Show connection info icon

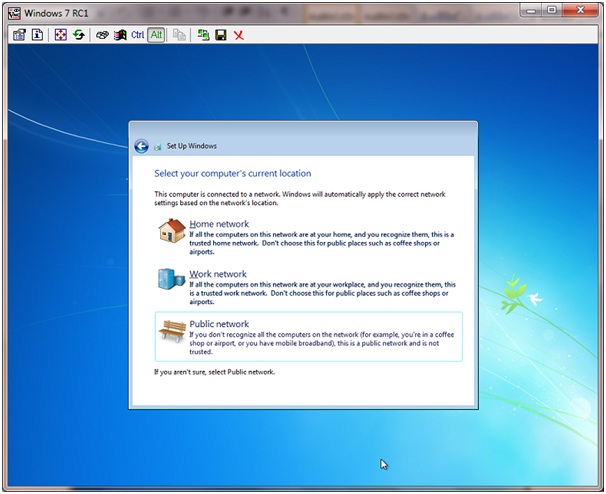(x=37, y=35)
